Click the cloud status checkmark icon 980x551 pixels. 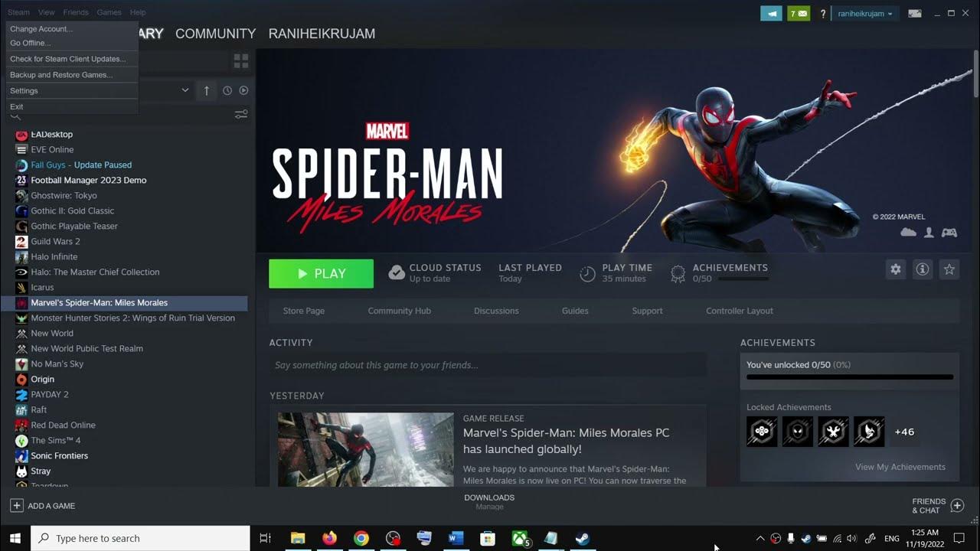[x=397, y=273]
